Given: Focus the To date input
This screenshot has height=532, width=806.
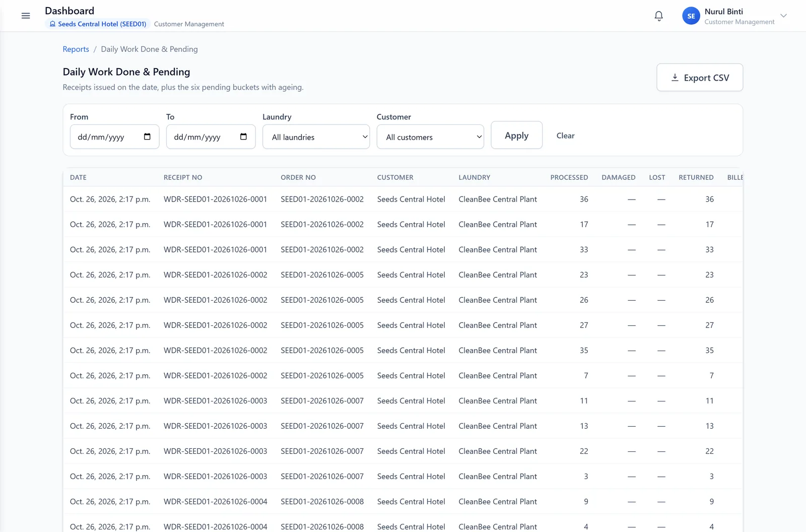Looking at the screenshot, I should click(x=211, y=137).
